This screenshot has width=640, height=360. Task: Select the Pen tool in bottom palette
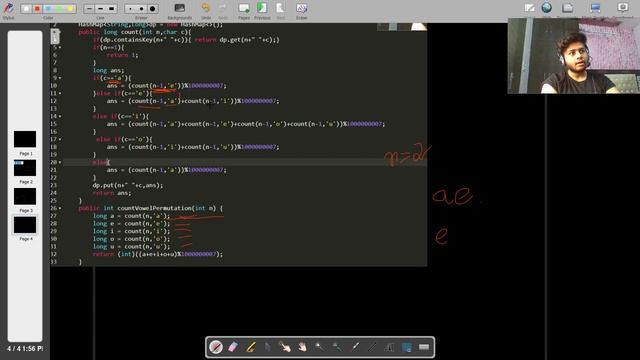tap(216, 347)
